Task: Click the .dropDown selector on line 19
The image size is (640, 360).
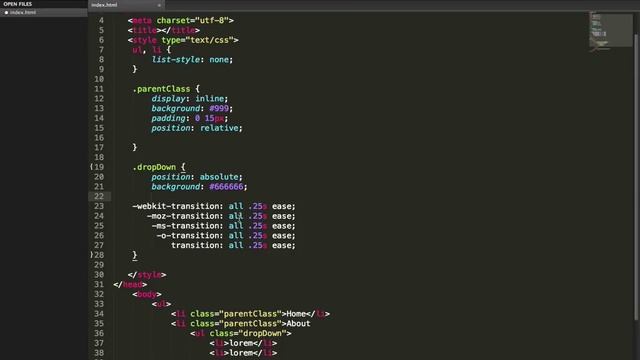Action: click(x=154, y=167)
